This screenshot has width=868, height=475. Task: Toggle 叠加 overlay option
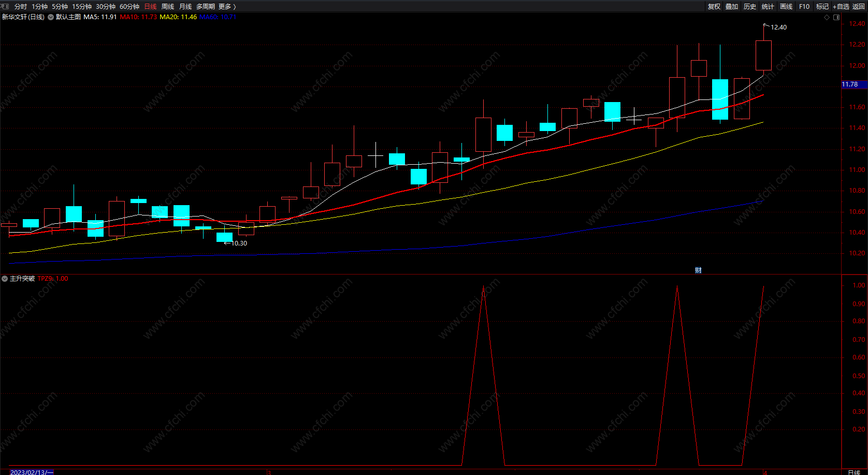point(732,6)
